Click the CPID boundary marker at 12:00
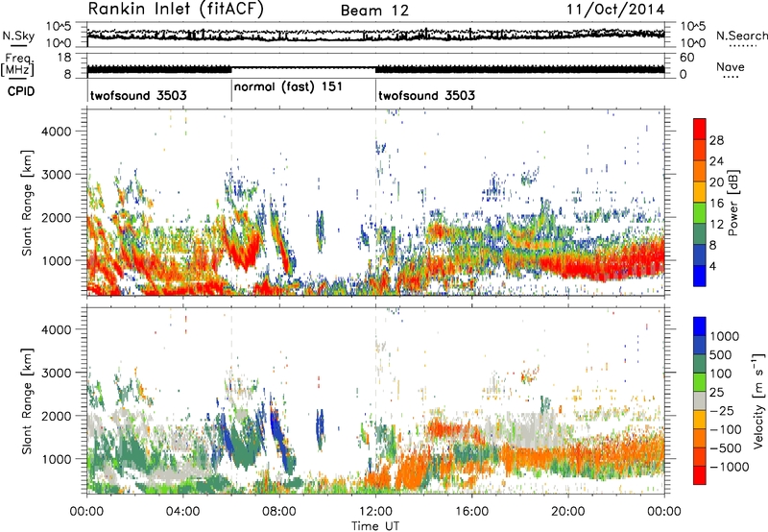 [x=375, y=91]
